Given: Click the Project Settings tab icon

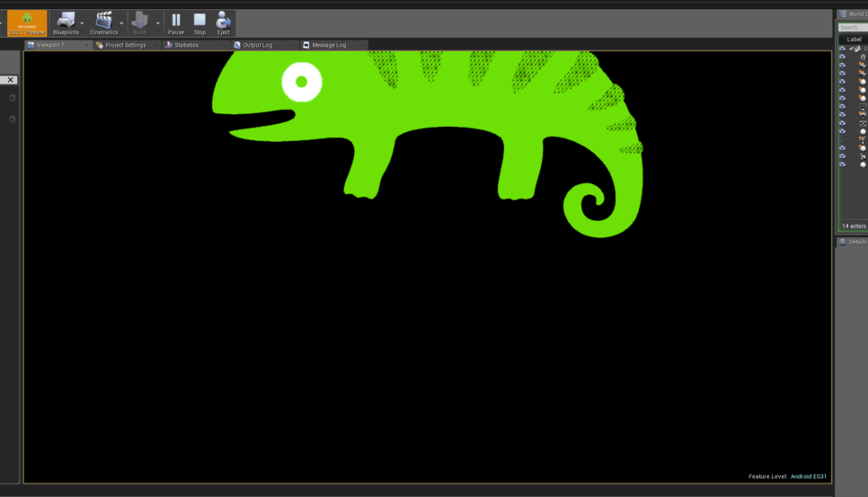Looking at the screenshot, I should [x=100, y=45].
